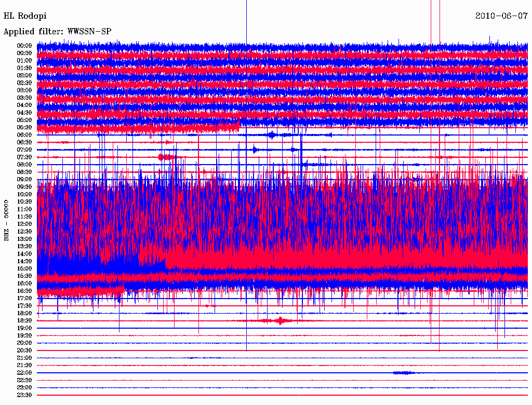Image resolution: width=532 pixels, height=405 pixels.
Task: Select the 01:30 time label
Action: pos(24,68)
